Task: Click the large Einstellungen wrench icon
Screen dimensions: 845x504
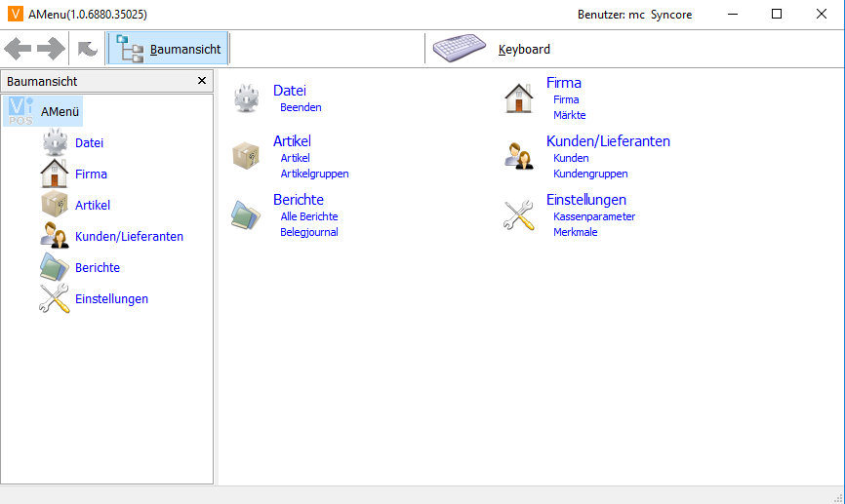Action: click(519, 215)
